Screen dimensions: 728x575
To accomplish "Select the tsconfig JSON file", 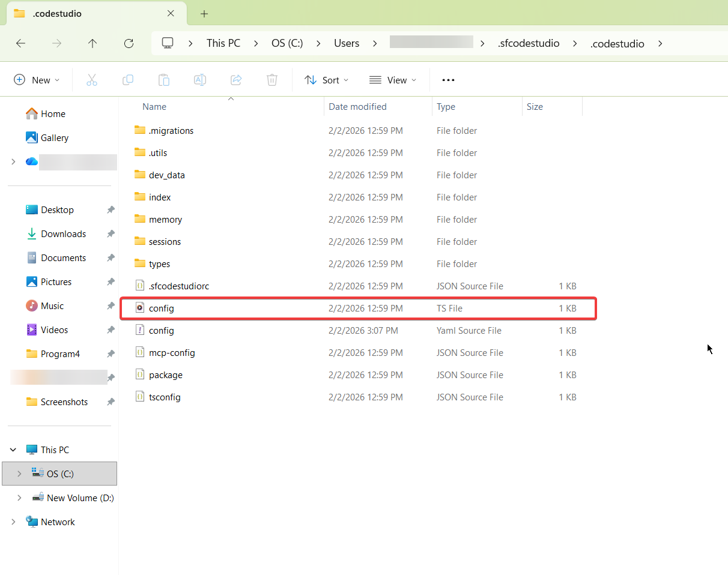I will tap(157, 397).
